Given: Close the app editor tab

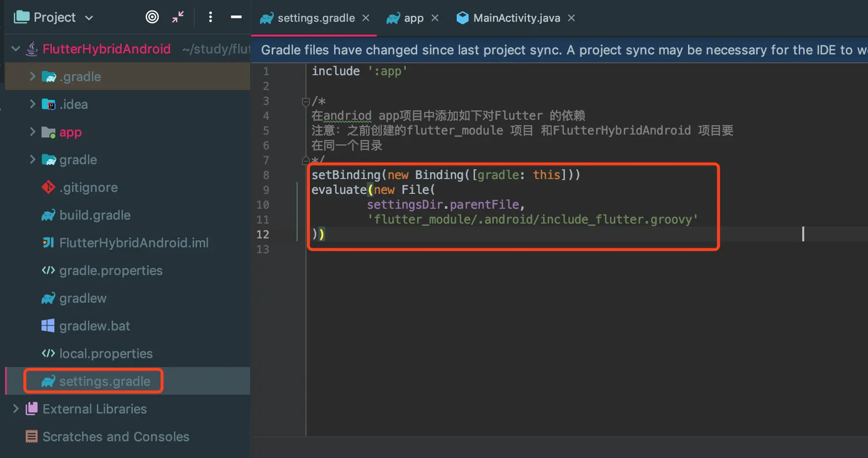Looking at the screenshot, I should (435, 18).
